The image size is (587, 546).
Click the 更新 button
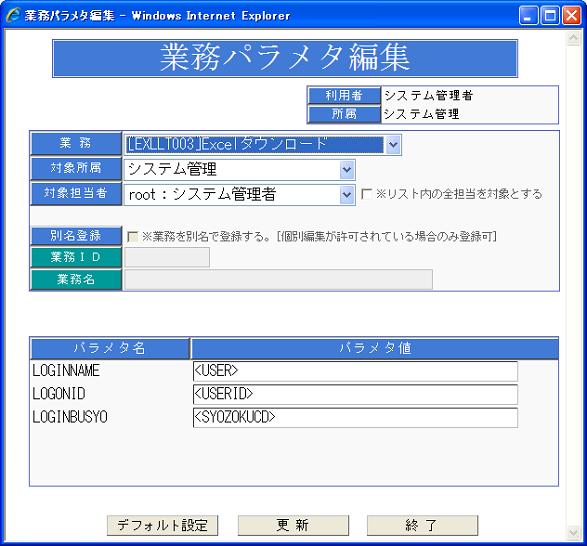[293, 525]
